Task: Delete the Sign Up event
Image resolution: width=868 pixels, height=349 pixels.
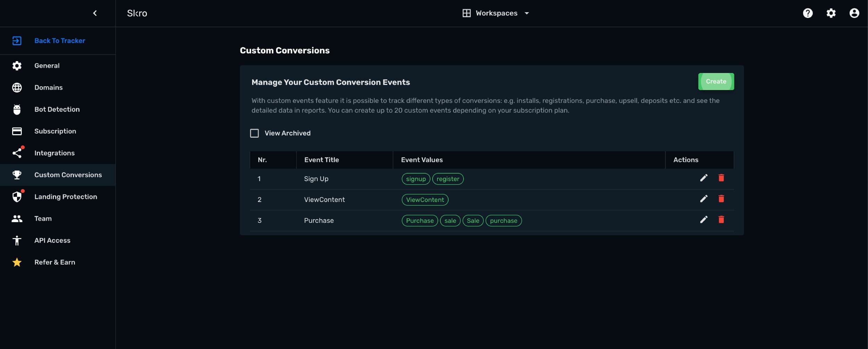Action: pyautogui.click(x=721, y=178)
